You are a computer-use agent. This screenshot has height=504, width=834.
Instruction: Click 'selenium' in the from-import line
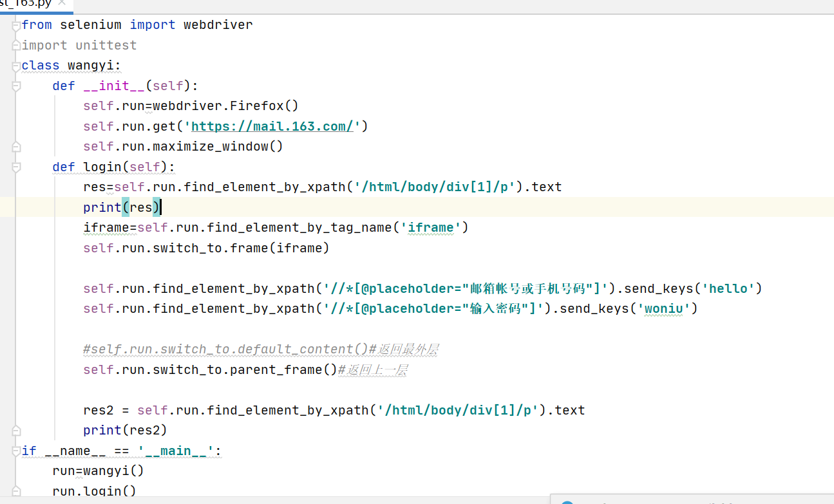pyautogui.click(x=91, y=25)
